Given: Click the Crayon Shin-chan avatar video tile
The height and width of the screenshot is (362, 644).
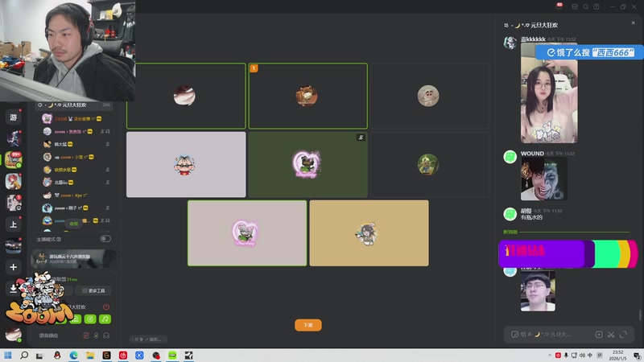Looking at the screenshot, I should (x=430, y=96).
